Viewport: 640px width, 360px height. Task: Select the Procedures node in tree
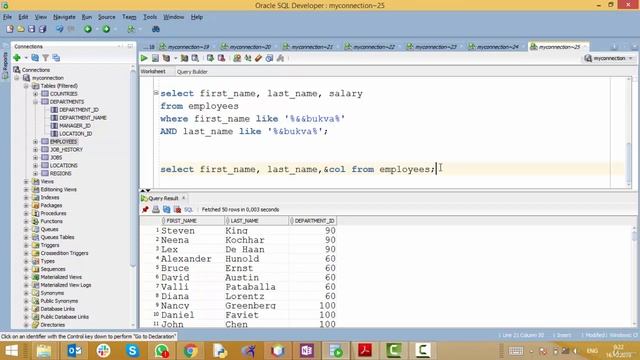click(x=53, y=213)
